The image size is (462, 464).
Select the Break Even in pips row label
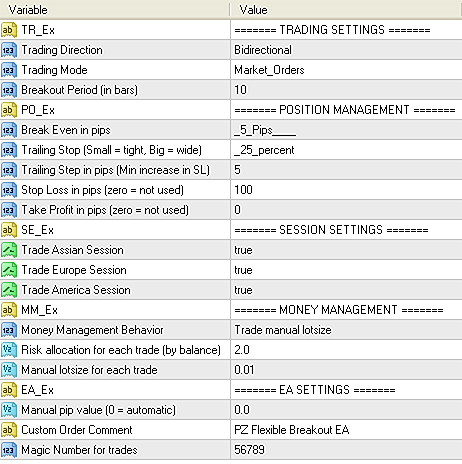[66, 130]
